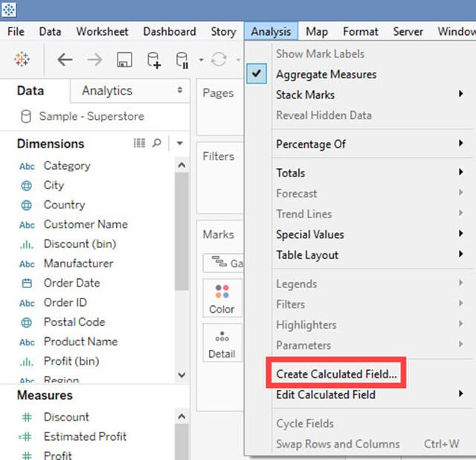The width and height of the screenshot is (476, 460).
Task: Expand the Dimensions header dropdown arrow
Action: click(x=180, y=144)
